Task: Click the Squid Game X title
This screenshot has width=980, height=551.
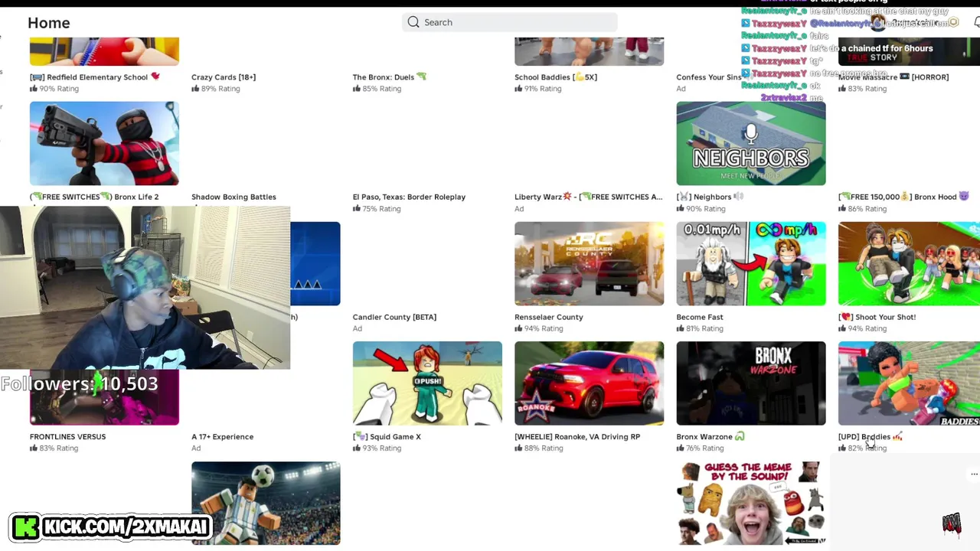Action: (387, 436)
